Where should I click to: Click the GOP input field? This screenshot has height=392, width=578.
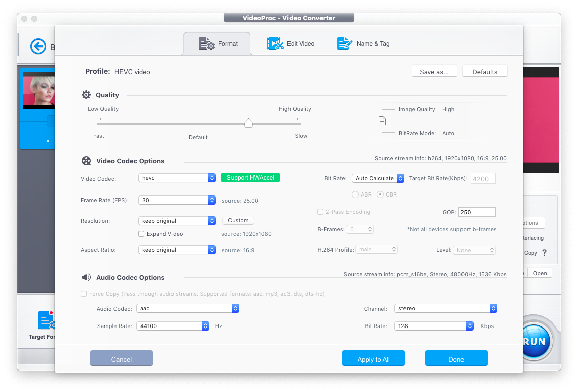477,212
